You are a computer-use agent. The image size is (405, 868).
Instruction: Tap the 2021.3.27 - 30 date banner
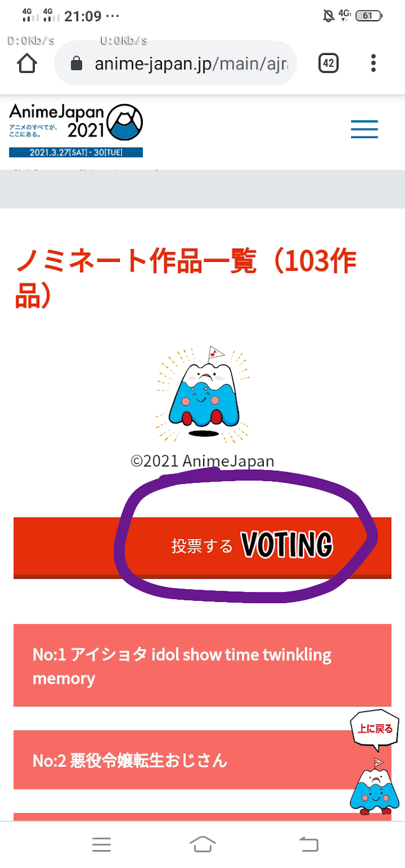tap(76, 152)
